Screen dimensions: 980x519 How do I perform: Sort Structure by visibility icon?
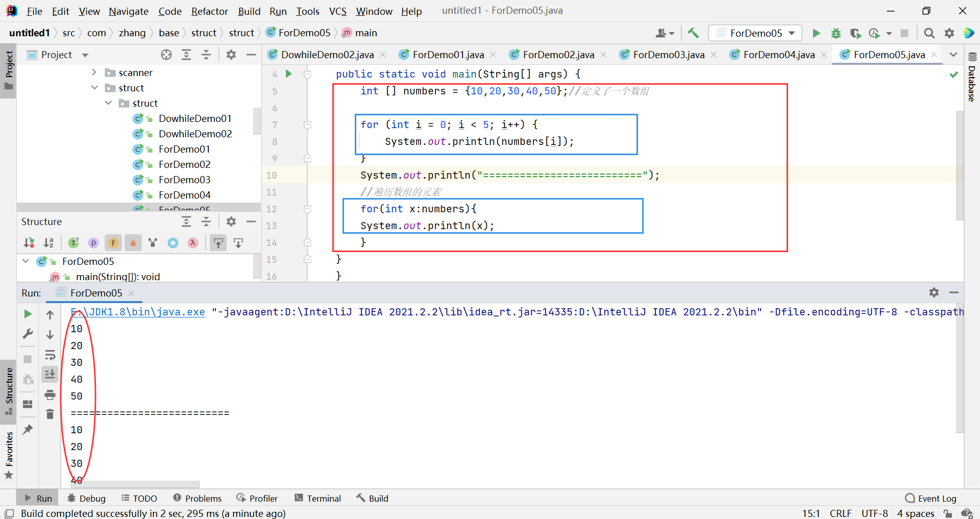point(29,243)
